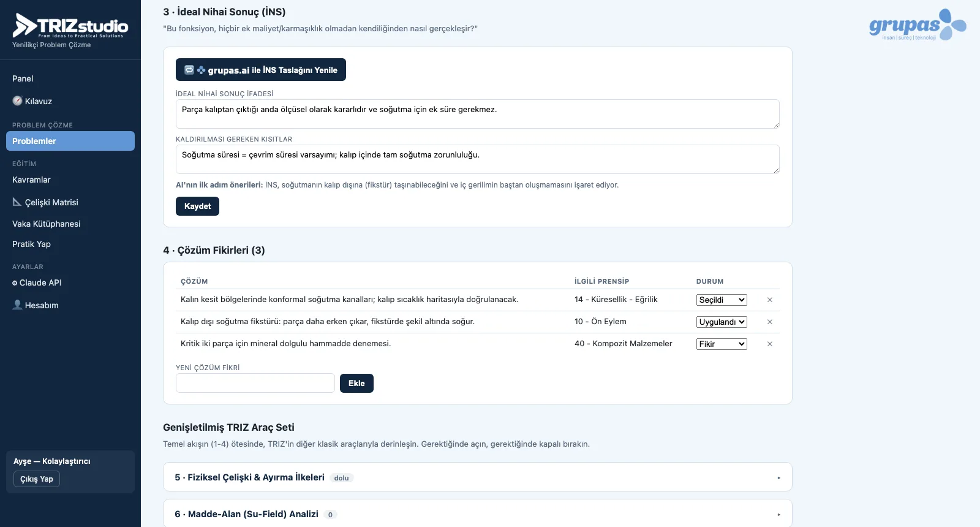This screenshot has height=527, width=980.
Task: Expand section 6 Madde-Alan (Su-Field) Analizi
Action: pos(478,514)
